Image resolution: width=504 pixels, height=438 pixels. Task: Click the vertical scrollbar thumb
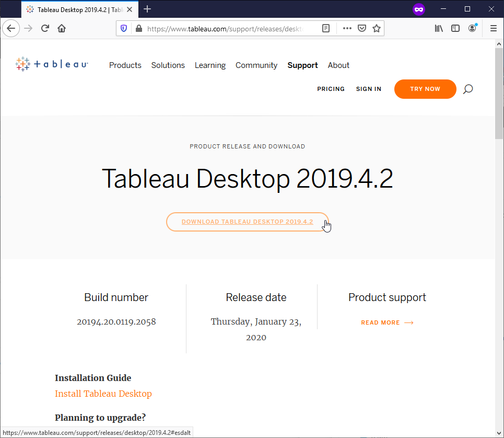pyautogui.click(x=499, y=93)
